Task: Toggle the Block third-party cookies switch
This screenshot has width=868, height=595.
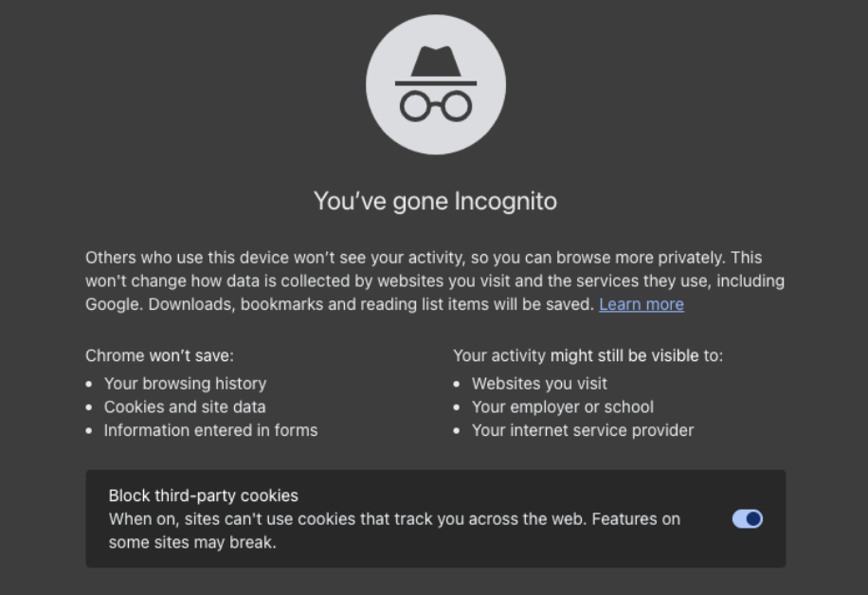Action: pyautogui.click(x=747, y=519)
